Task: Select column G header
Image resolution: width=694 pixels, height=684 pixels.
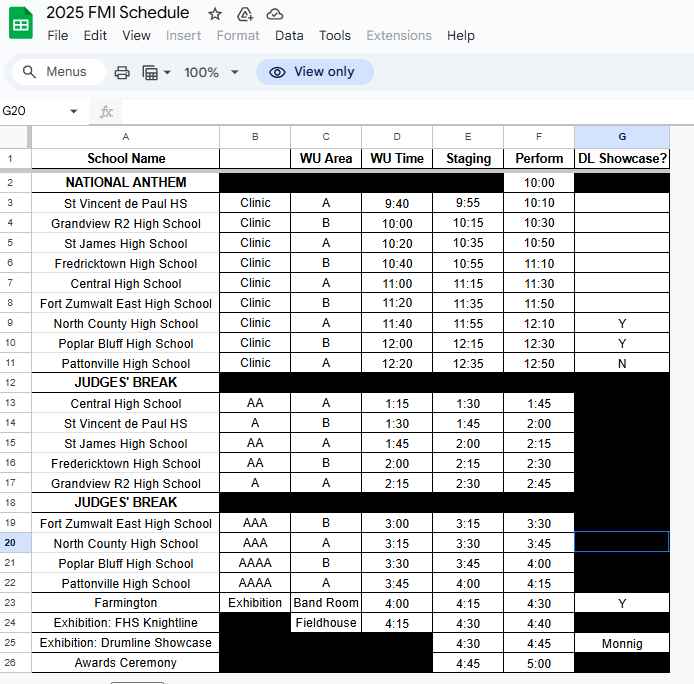Action: pyautogui.click(x=622, y=136)
